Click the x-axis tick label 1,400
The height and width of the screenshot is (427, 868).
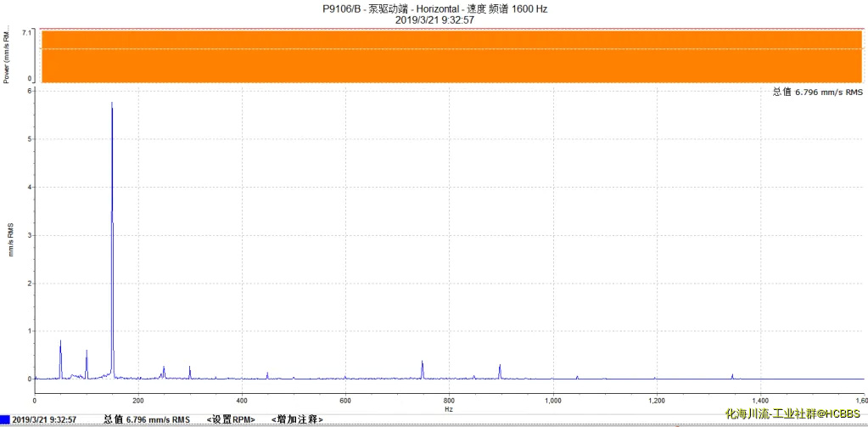click(x=760, y=400)
